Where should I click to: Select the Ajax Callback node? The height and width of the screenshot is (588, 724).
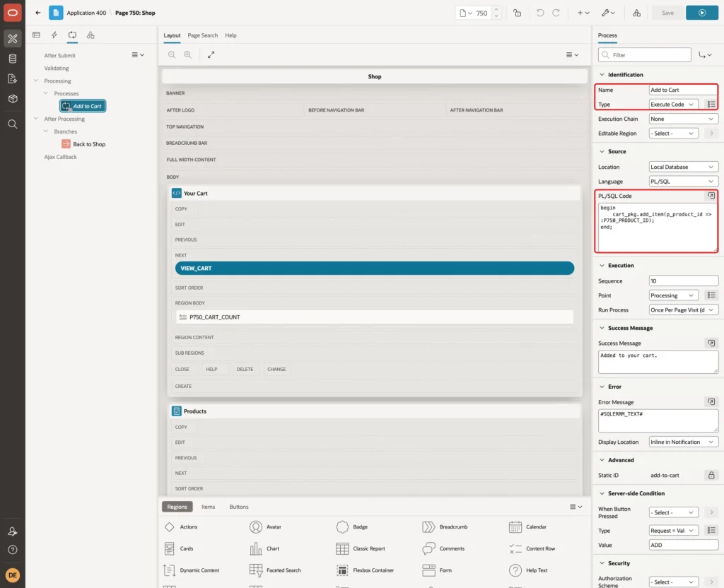coord(61,157)
